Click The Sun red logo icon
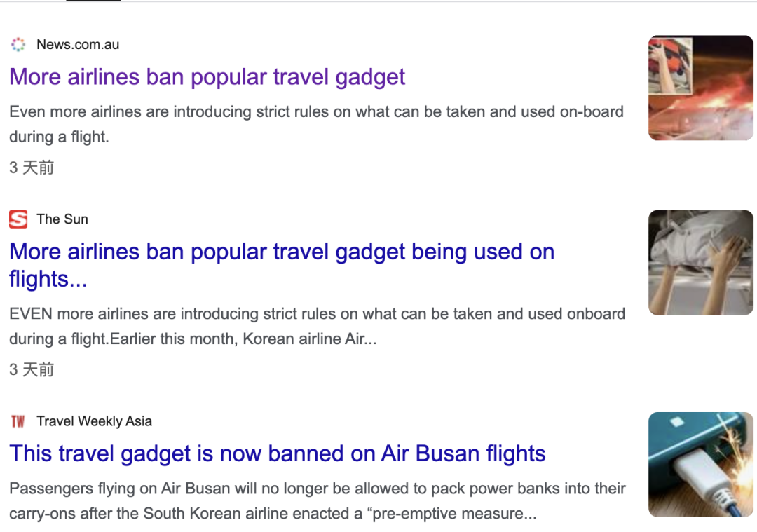 [x=18, y=219]
